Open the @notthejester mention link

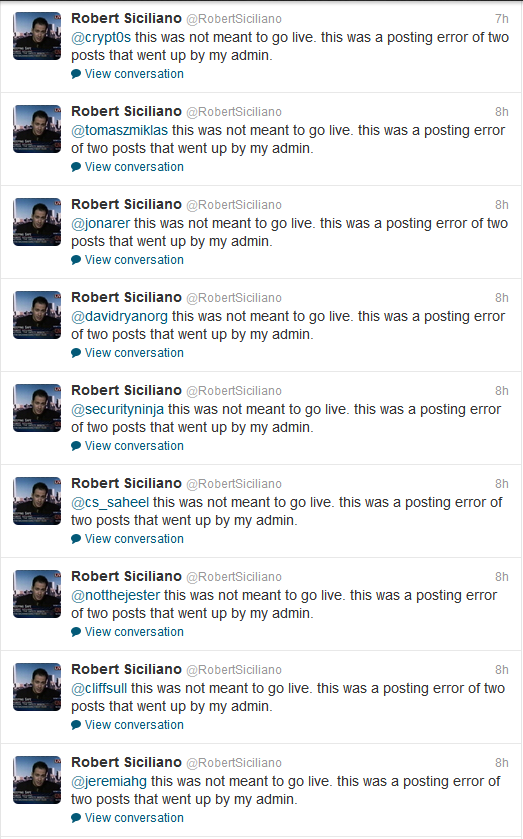point(115,596)
